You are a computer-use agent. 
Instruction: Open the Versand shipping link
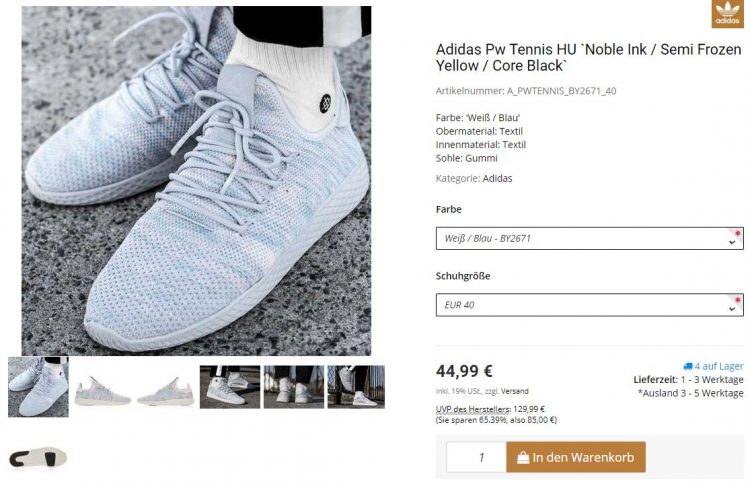(x=515, y=391)
